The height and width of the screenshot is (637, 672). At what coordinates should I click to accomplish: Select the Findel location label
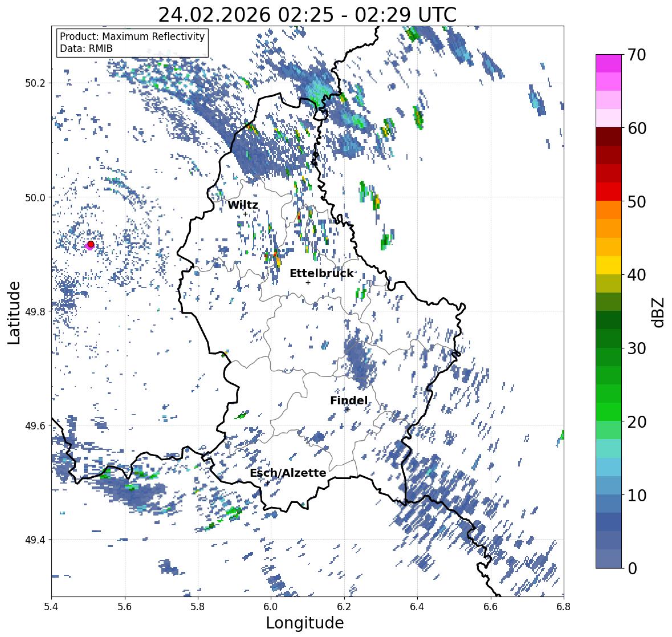click(349, 400)
